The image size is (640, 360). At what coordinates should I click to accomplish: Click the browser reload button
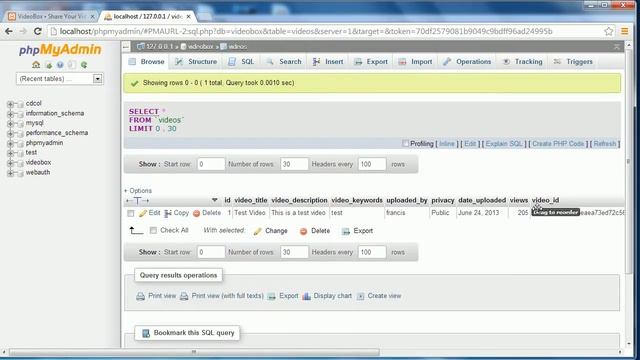click(38, 31)
